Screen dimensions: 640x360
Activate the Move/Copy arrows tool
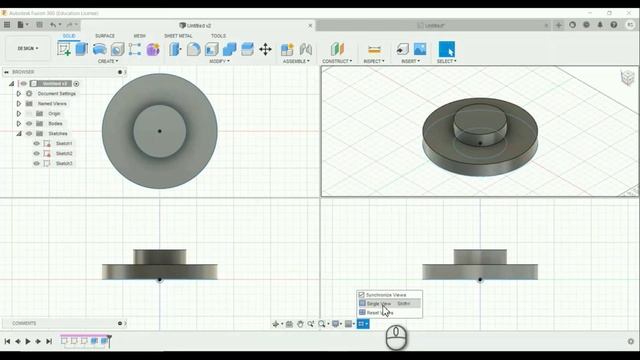point(265,49)
